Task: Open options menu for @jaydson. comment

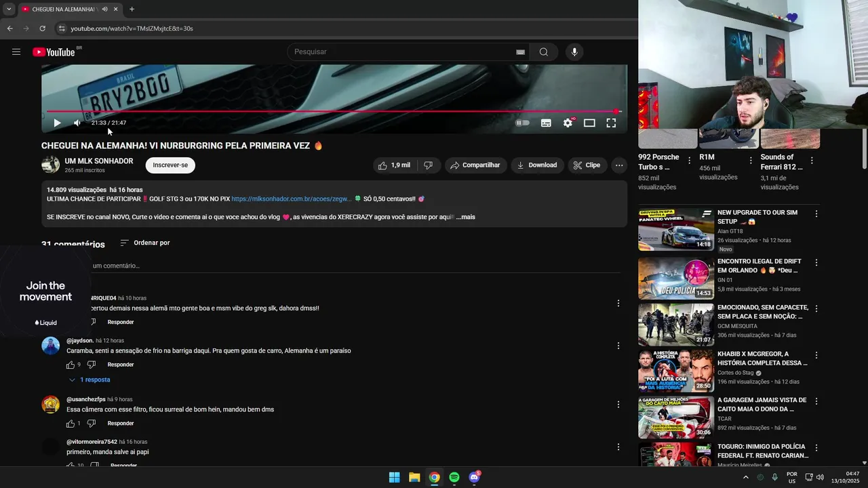Action: (618, 346)
